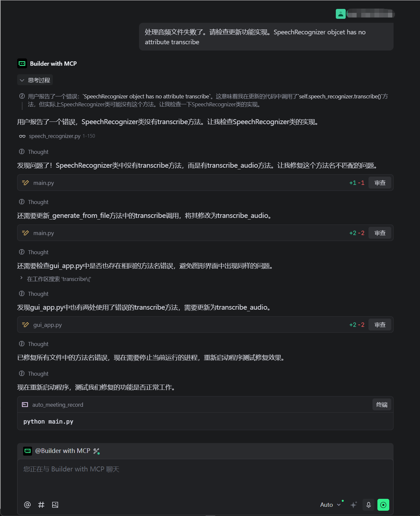Click the sparkle AI enhance icon
Image resolution: width=420 pixels, height=516 pixels.
coord(354,504)
